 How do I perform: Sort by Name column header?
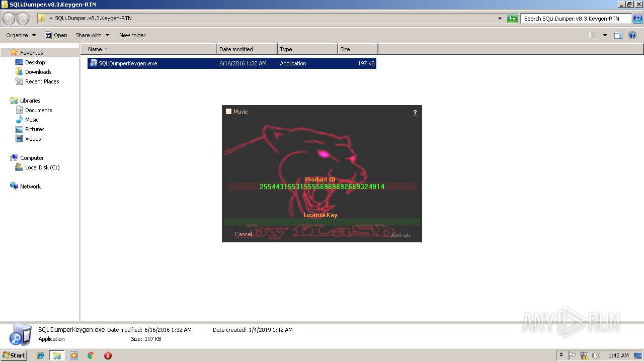pos(149,49)
